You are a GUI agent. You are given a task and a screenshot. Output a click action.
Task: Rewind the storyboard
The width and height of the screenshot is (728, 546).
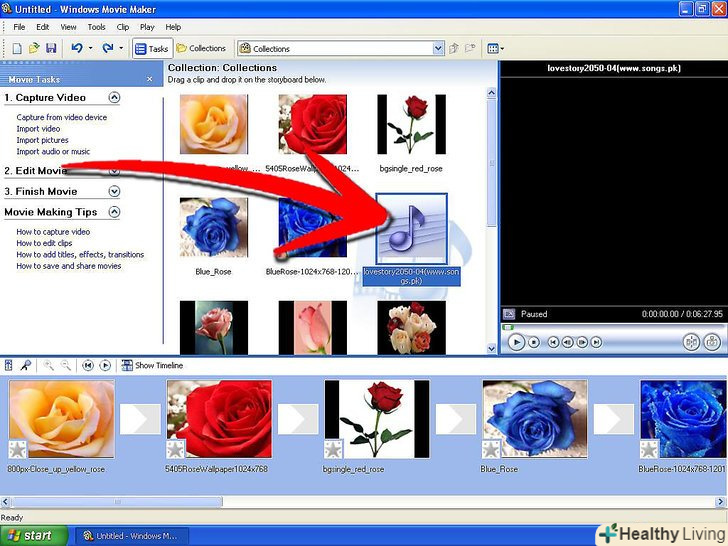[x=88, y=365]
